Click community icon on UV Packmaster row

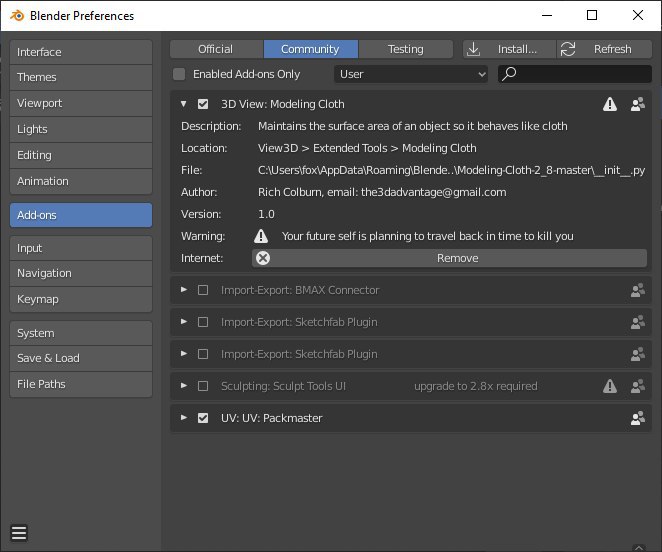coord(638,418)
